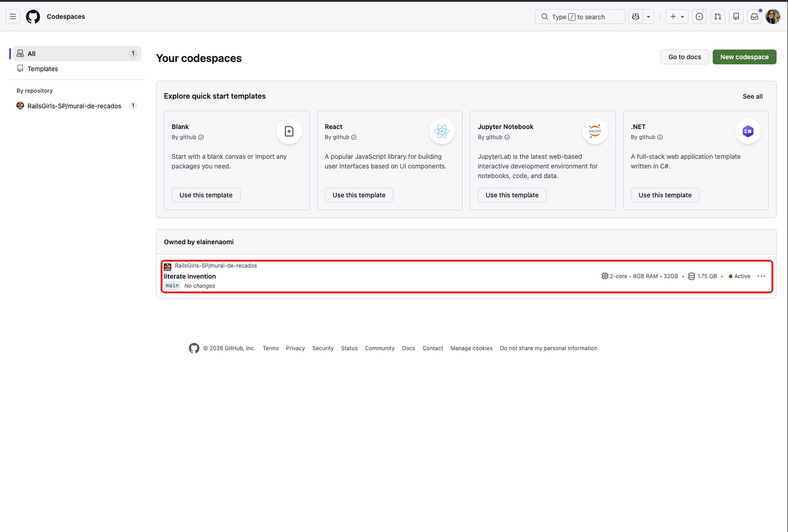Open Copilot chat icon in header
The image size is (788, 532).
click(x=636, y=17)
